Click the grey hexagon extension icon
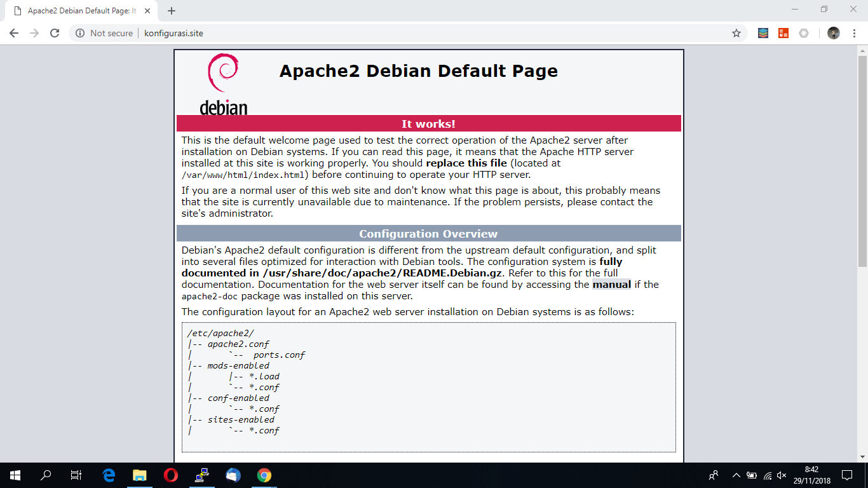 pos(804,33)
